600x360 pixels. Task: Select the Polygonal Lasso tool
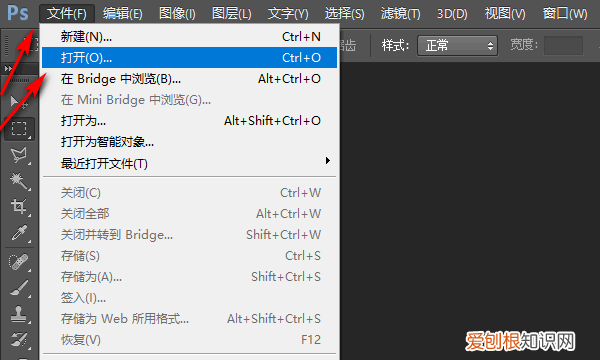19,155
